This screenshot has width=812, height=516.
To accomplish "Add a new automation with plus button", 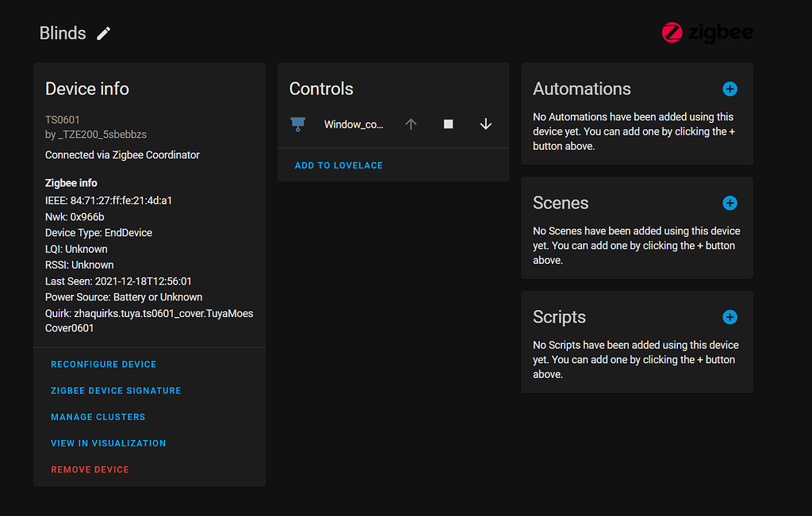I will pos(730,89).
